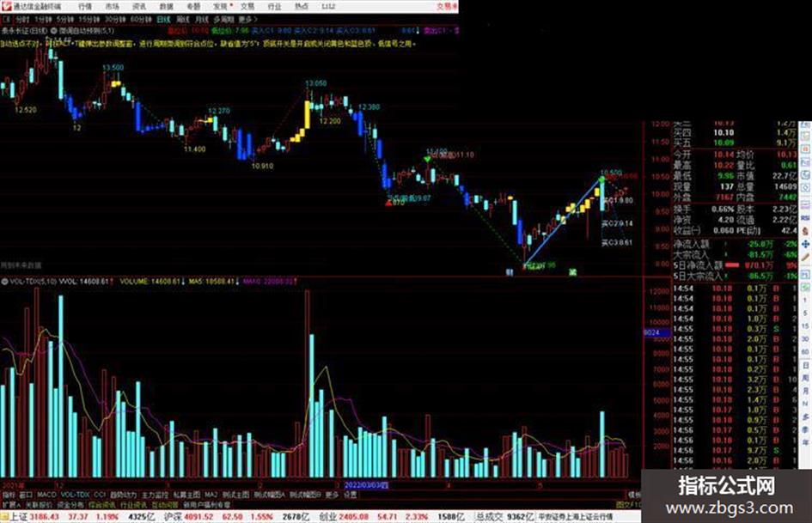Open the 市场 menu
812x523 pixels.
pos(113,6)
